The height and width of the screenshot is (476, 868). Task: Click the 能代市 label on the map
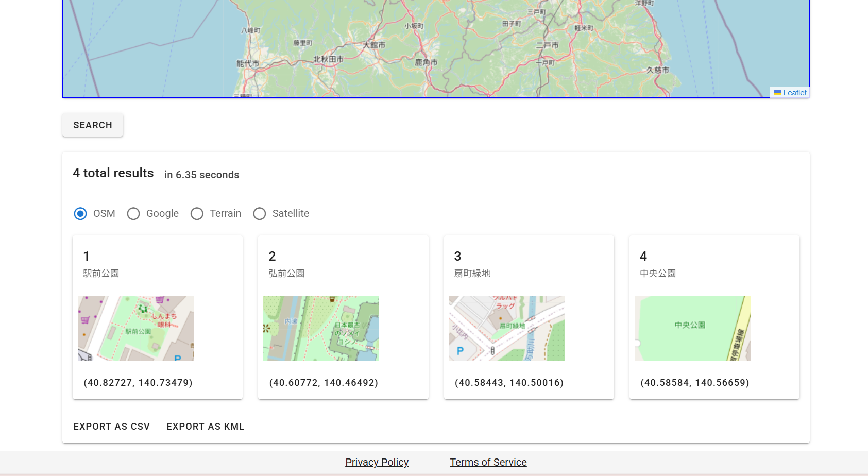click(248, 63)
